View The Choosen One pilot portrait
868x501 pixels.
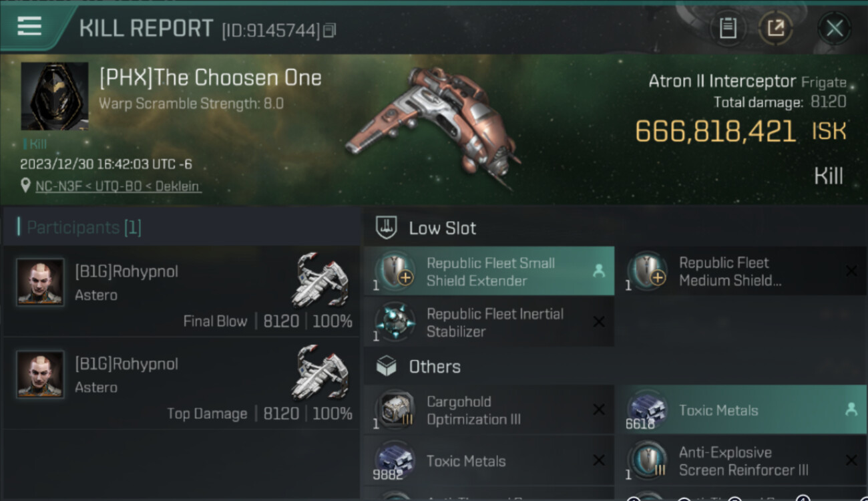pyautogui.click(x=55, y=96)
